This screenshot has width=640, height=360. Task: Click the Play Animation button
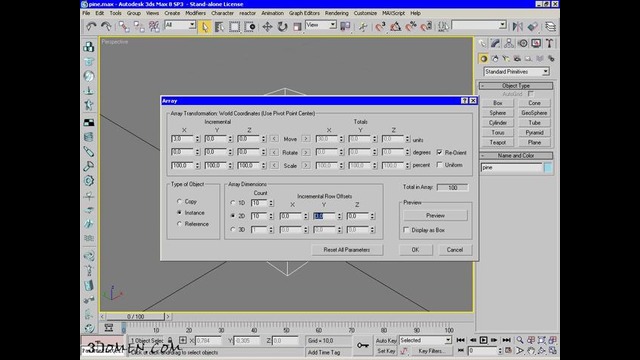click(x=483, y=340)
